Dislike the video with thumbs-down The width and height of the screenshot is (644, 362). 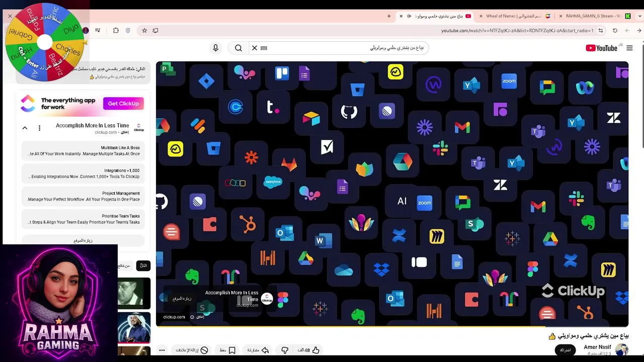pos(285,350)
